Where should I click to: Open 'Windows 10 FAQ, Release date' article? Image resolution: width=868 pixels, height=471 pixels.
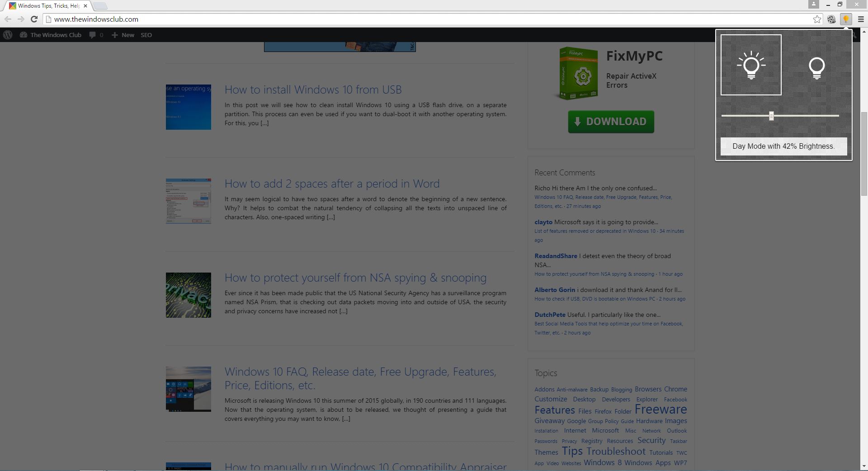coord(360,378)
